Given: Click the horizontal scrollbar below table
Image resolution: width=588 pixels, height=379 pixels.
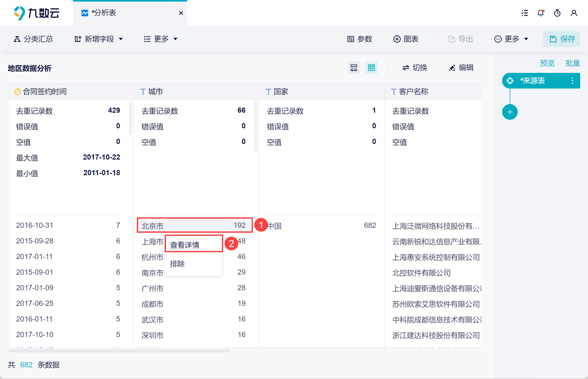Looking at the screenshot, I should [120, 351].
